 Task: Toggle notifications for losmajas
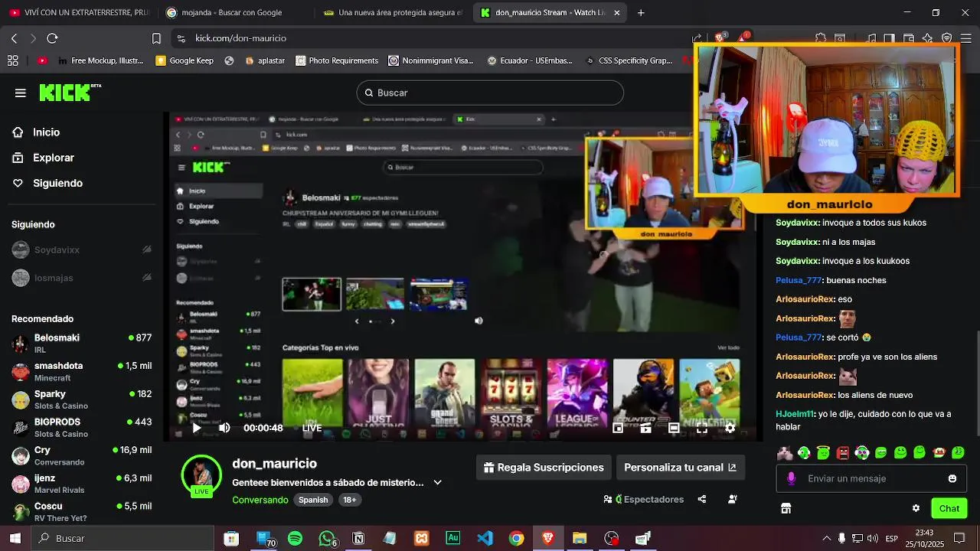(147, 278)
